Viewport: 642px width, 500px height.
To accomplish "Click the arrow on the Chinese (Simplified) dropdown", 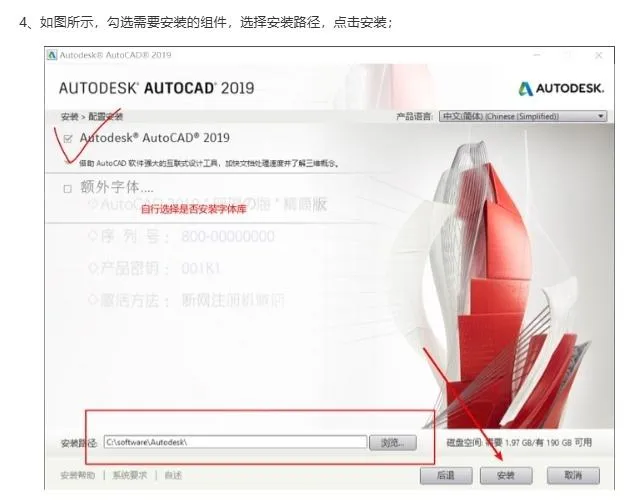I will coord(601,116).
